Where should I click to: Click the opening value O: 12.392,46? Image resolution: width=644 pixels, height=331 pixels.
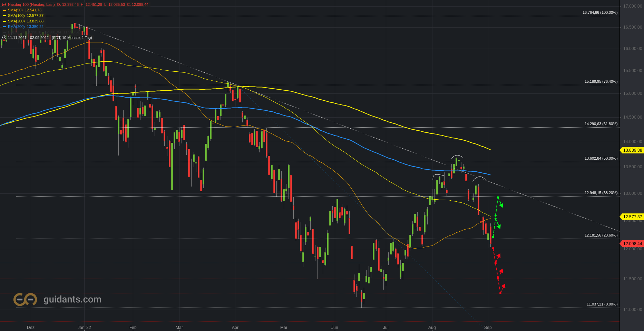point(68,4)
